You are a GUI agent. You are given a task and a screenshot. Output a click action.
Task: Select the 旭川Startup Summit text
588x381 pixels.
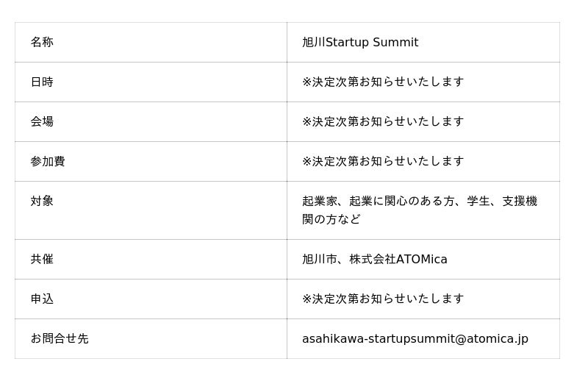point(360,42)
